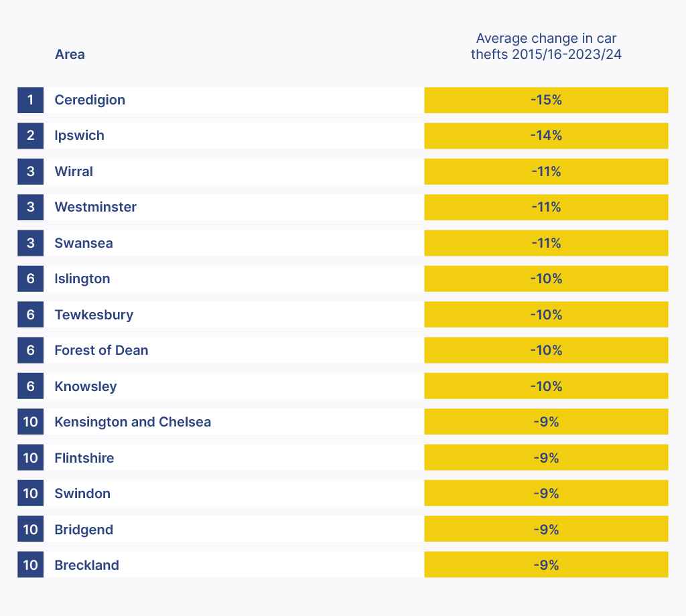Select Kensington and Chelsea row label
This screenshot has width=686, height=616.
pos(133,422)
